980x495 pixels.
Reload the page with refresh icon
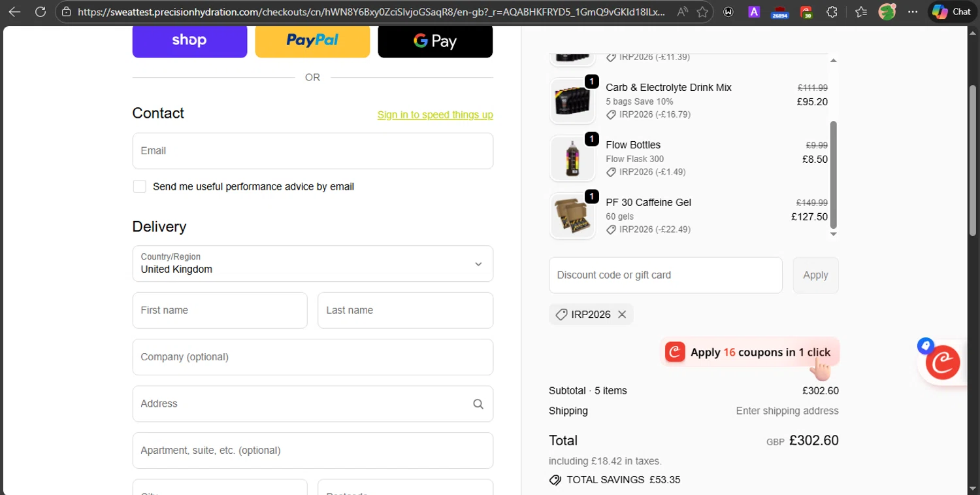pyautogui.click(x=41, y=12)
